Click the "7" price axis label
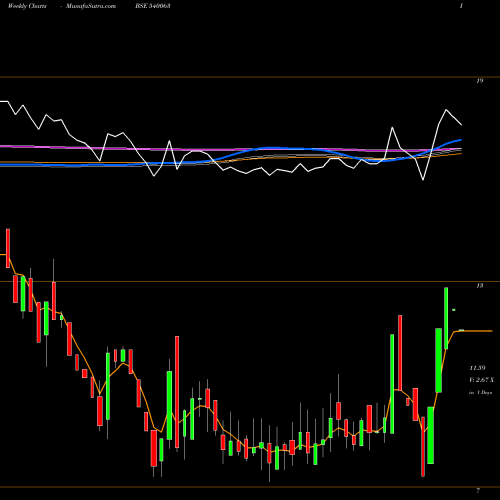 pyautogui.click(x=478, y=490)
